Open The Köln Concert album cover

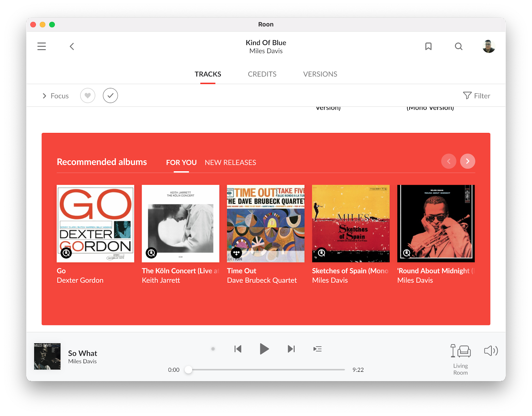pos(181,224)
